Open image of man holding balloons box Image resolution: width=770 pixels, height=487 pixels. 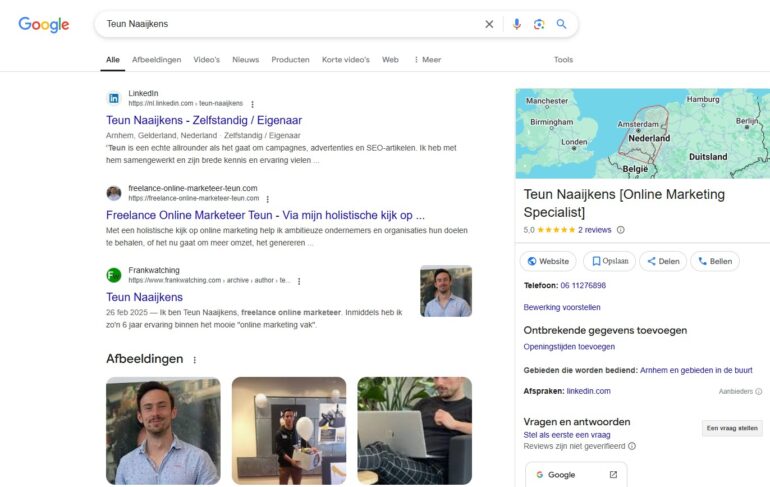point(289,431)
